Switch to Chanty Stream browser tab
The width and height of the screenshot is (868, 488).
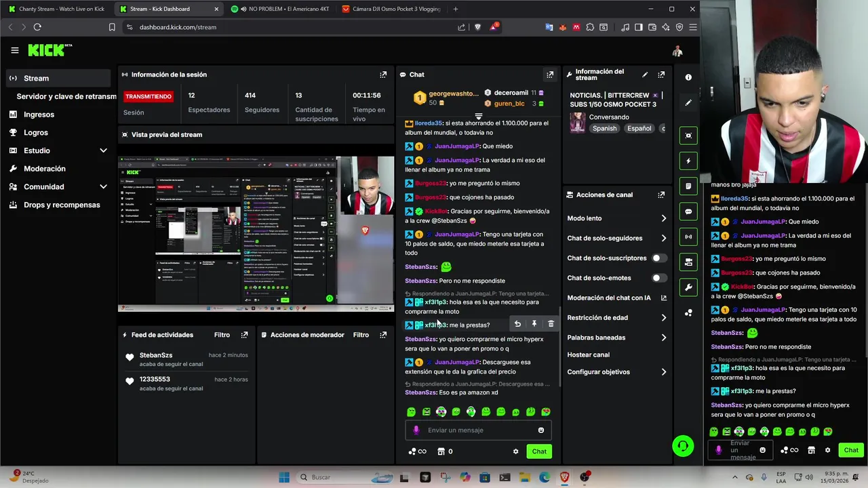click(x=57, y=9)
